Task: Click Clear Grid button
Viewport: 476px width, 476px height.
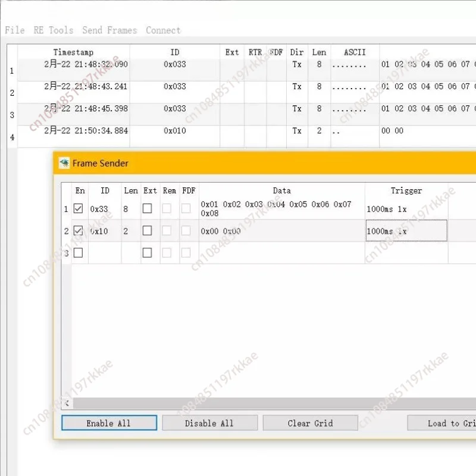Action: (310, 423)
